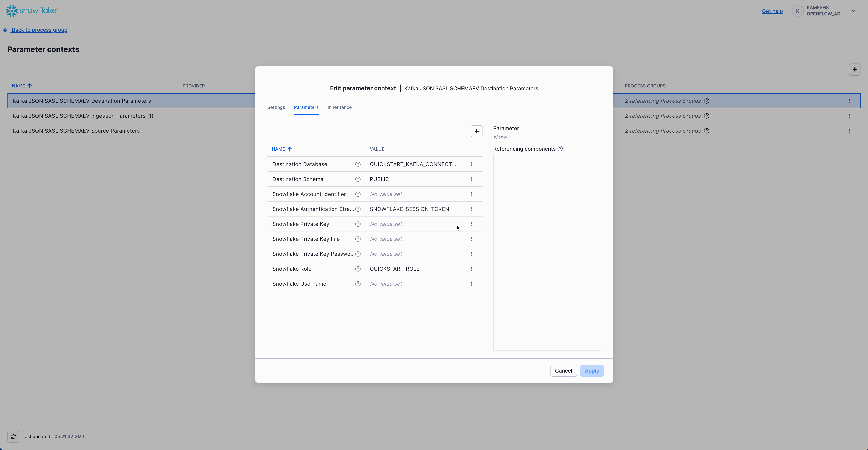Click the help icon for Snowflake Private Key
The image size is (868, 450).
point(358,224)
